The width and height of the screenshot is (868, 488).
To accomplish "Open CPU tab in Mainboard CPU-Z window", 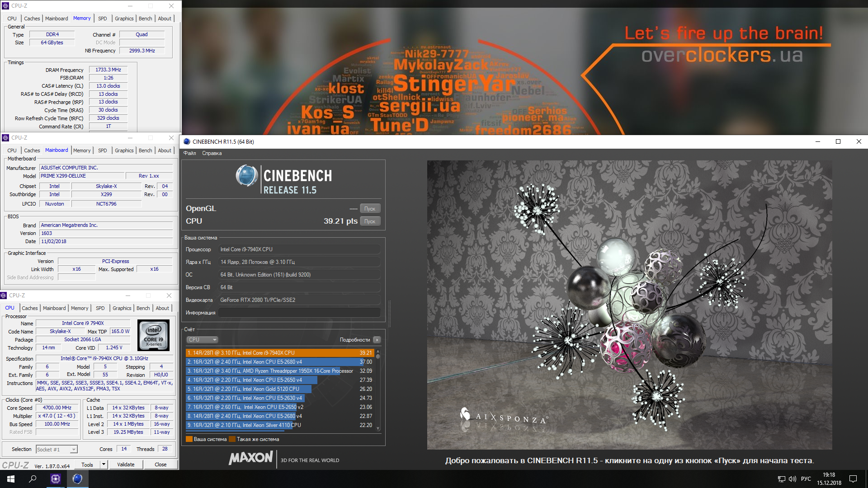I will [x=12, y=150].
